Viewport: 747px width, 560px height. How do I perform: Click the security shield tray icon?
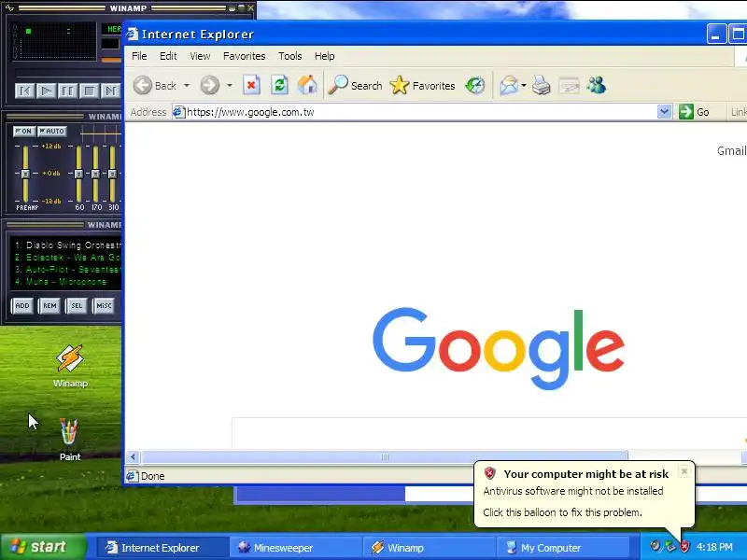(x=684, y=546)
